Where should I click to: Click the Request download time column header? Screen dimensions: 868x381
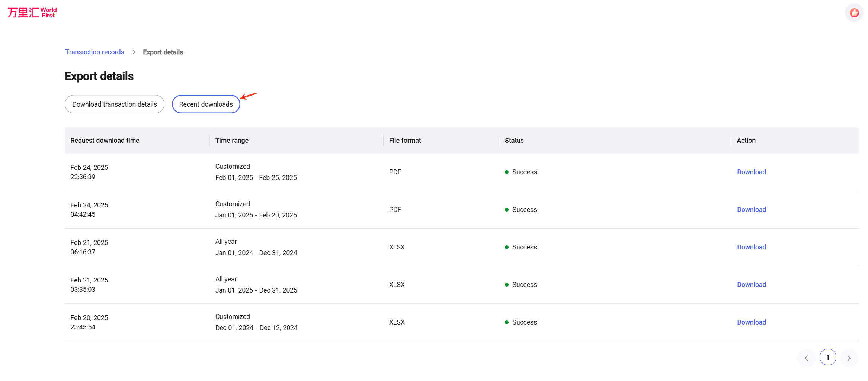(x=105, y=140)
